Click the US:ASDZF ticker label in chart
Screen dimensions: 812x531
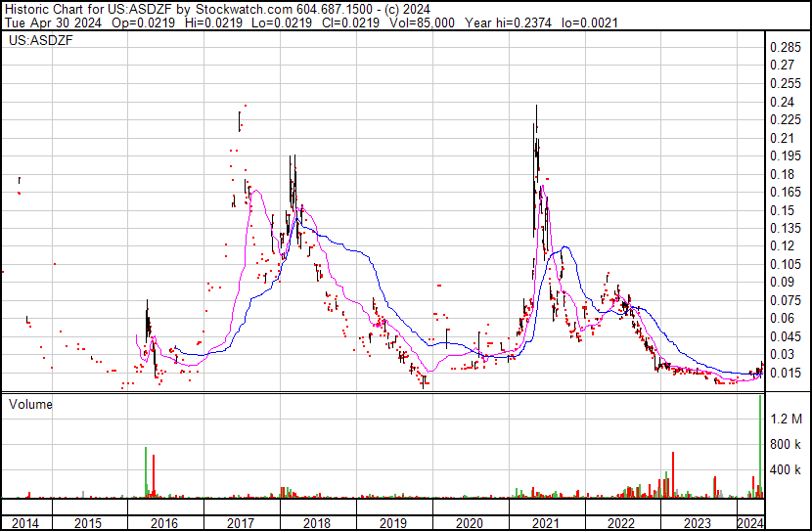point(41,40)
